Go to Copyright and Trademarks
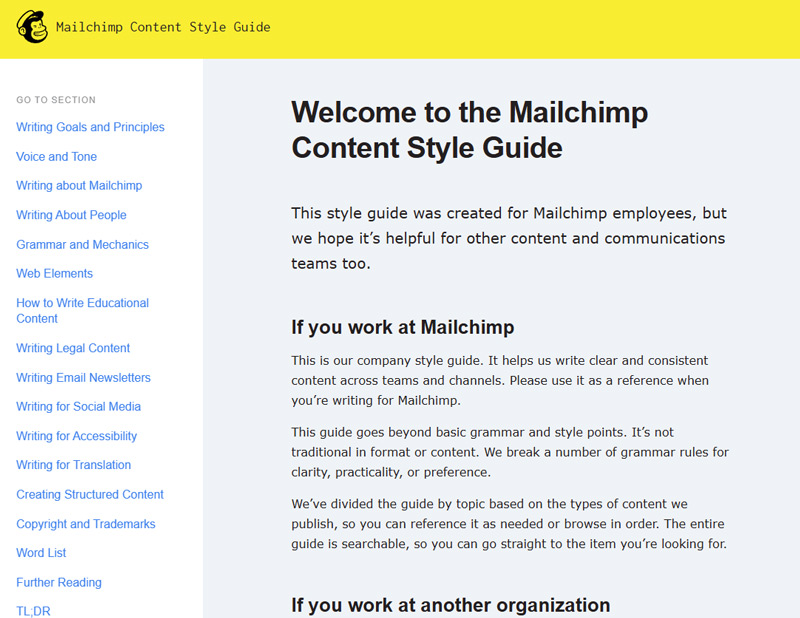Screen dimensions: 800x618 coord(86,524)
